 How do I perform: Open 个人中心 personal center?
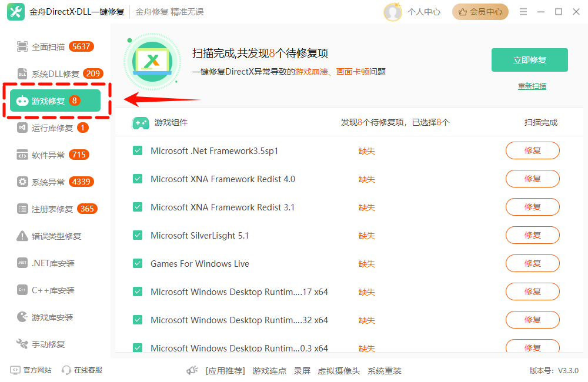tap(424, 12)
